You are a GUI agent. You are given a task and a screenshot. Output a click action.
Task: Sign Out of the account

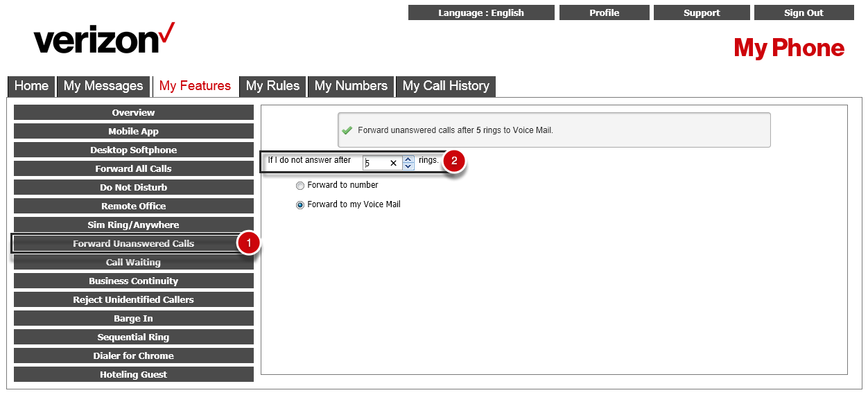pyautogui.click(x=804, y=12)
